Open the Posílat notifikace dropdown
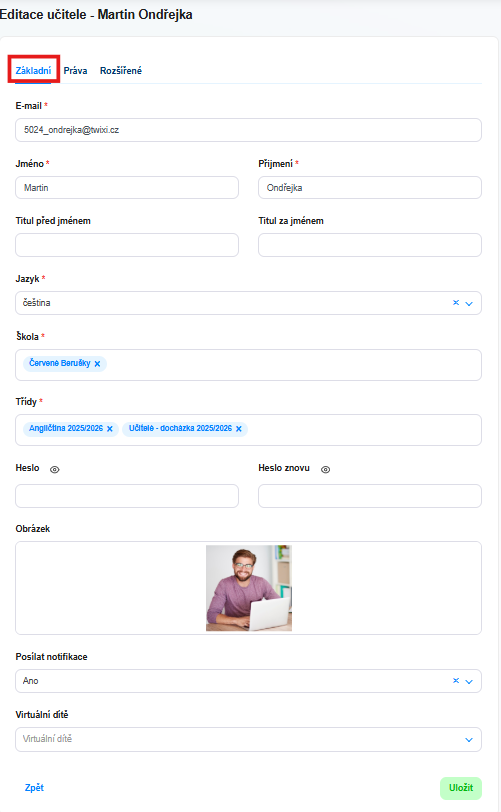This screenshot has width=501, height=812. [469, 682]
